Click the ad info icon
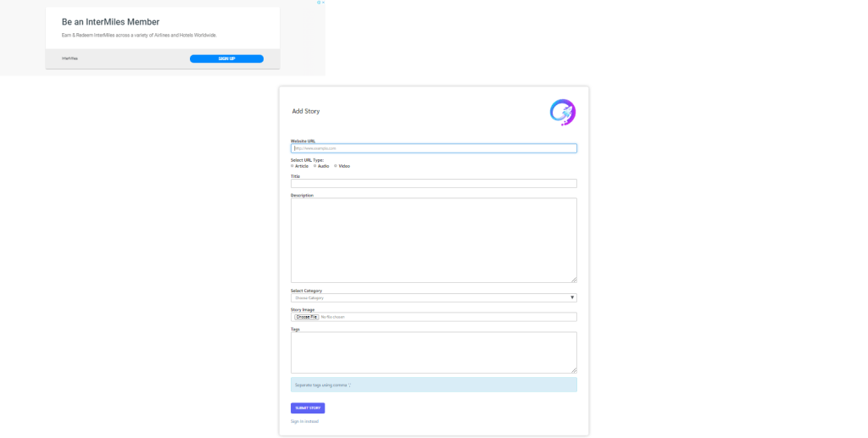The height and width of the screenshot is (438, 868). [318, 3]
